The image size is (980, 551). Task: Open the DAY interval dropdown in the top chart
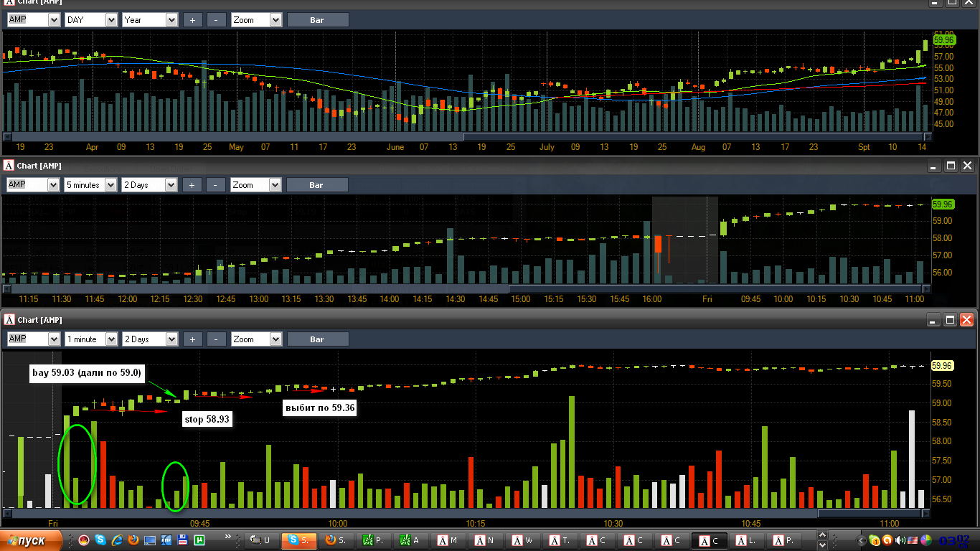pos(111,20)
